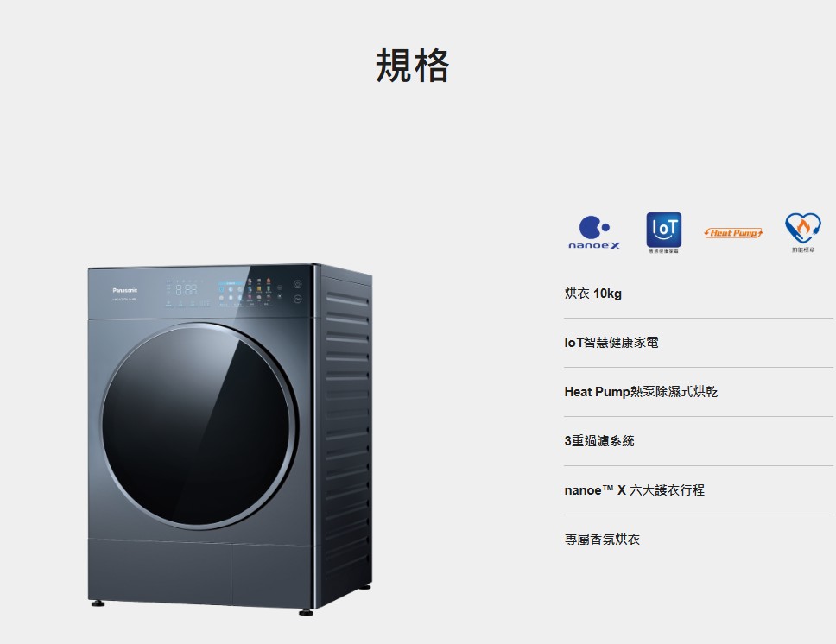Screen dimensions: 836x644
Task: Select the 烘衣 10kg specification row
Action: [699, 294]
